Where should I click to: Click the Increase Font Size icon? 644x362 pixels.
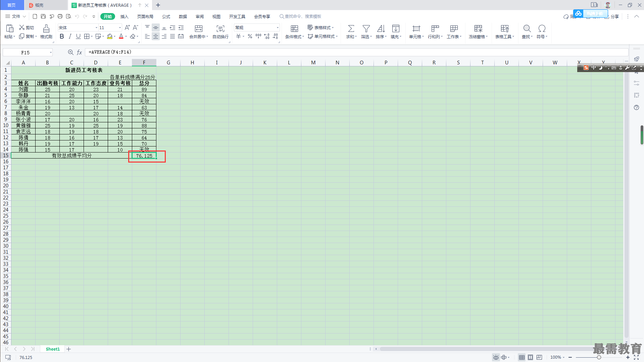(x=127, y=27)
